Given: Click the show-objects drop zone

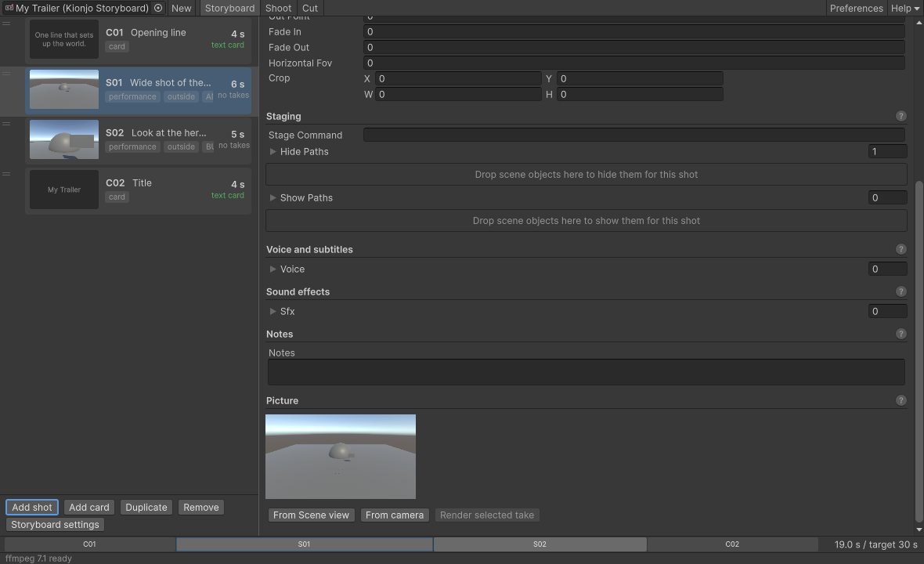Looking at the screenshot, I should [x=587, y=221].
